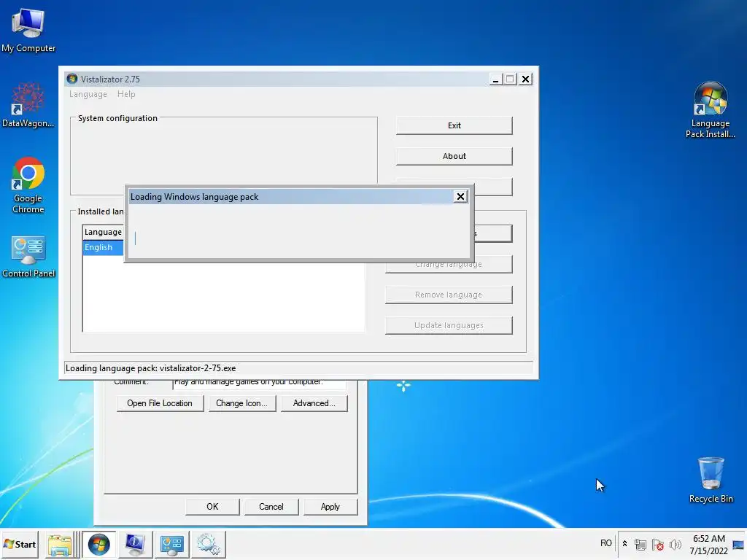The width and height of the screenshot is (747, 560).
Task: Click the RO language indicator
Action: [606, 543]
